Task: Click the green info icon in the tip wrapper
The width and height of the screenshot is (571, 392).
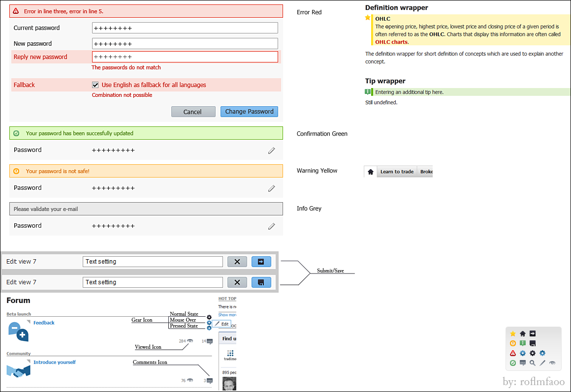Action: point(368,91)
